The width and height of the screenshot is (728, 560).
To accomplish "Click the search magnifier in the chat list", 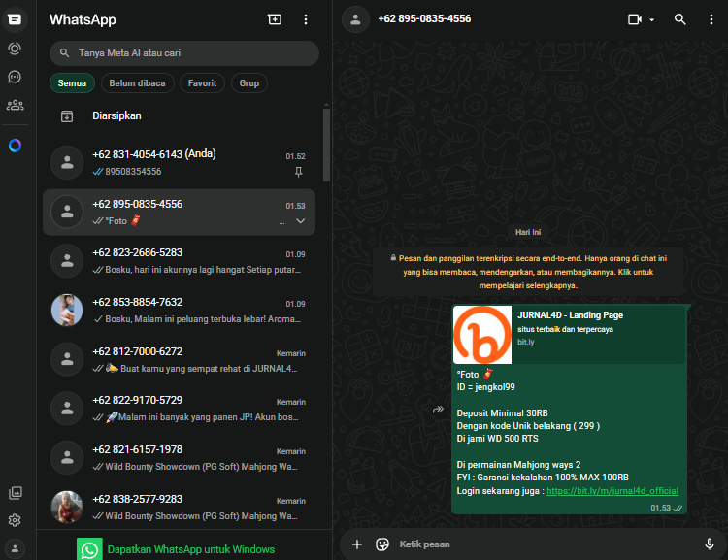I will click(64, 53).
